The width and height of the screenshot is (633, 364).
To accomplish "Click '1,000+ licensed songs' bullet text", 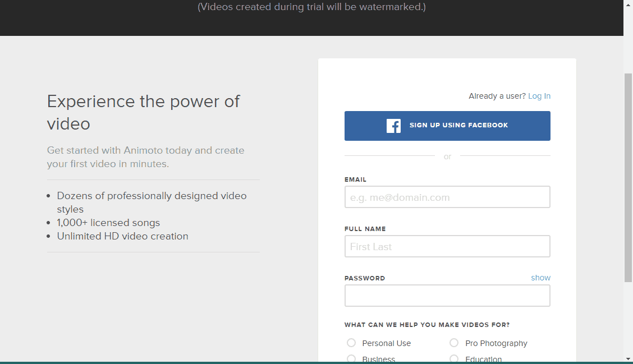I will [108, 223].
